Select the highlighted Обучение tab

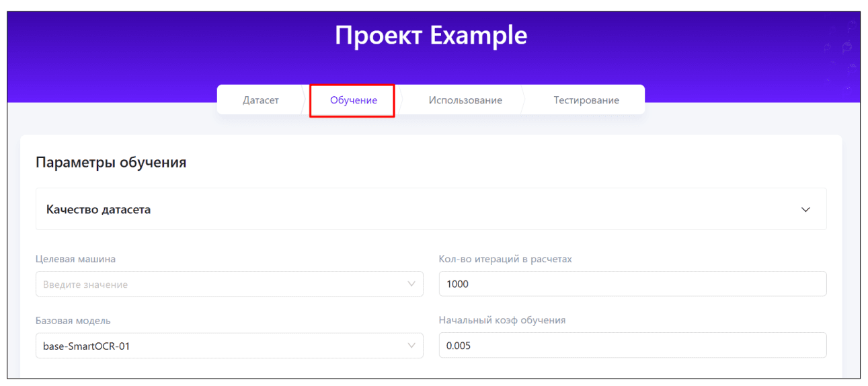pos(353,100)
